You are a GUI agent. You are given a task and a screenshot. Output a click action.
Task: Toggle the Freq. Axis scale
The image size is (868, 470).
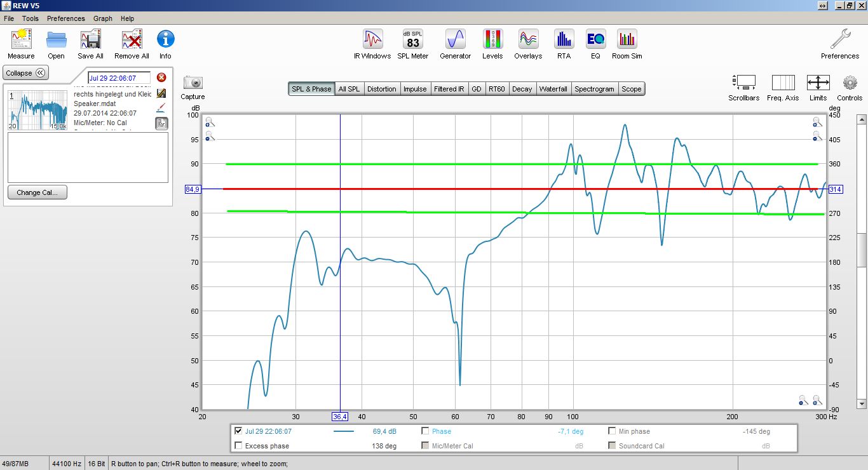[783, 88]
